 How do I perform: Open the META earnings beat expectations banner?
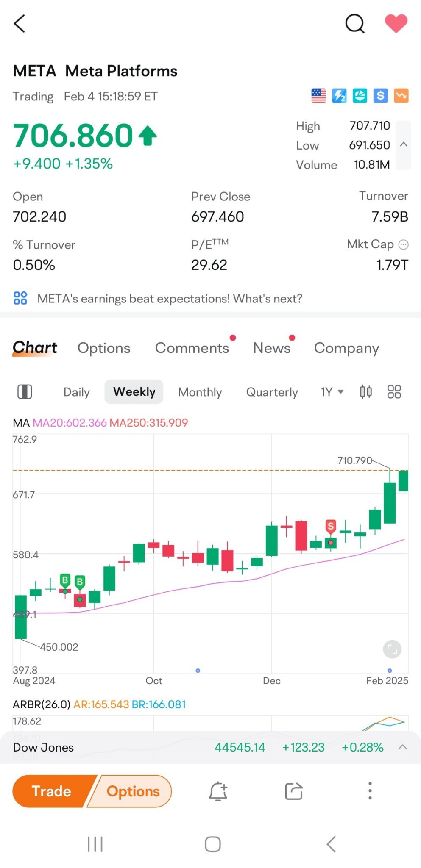click(170, 299)
